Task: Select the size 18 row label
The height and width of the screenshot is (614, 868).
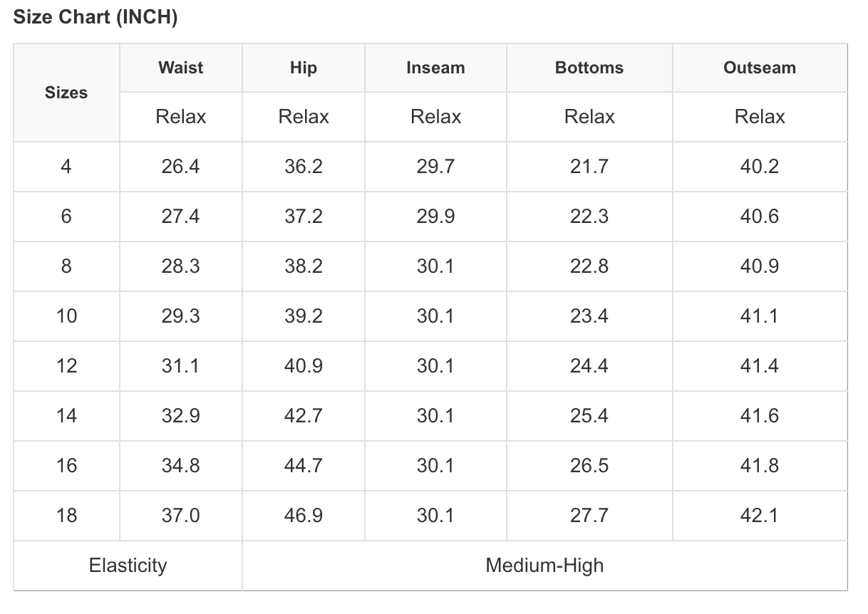Action: tap(66, 516)
